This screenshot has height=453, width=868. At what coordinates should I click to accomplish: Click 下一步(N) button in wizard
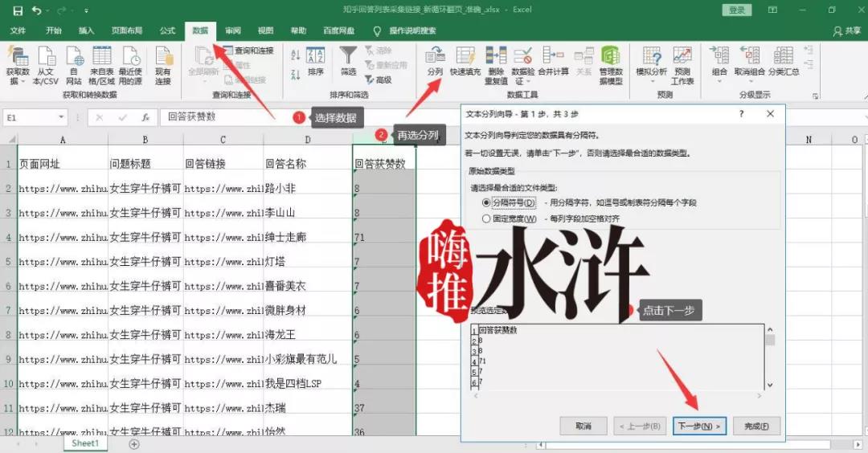pos(700,426)
